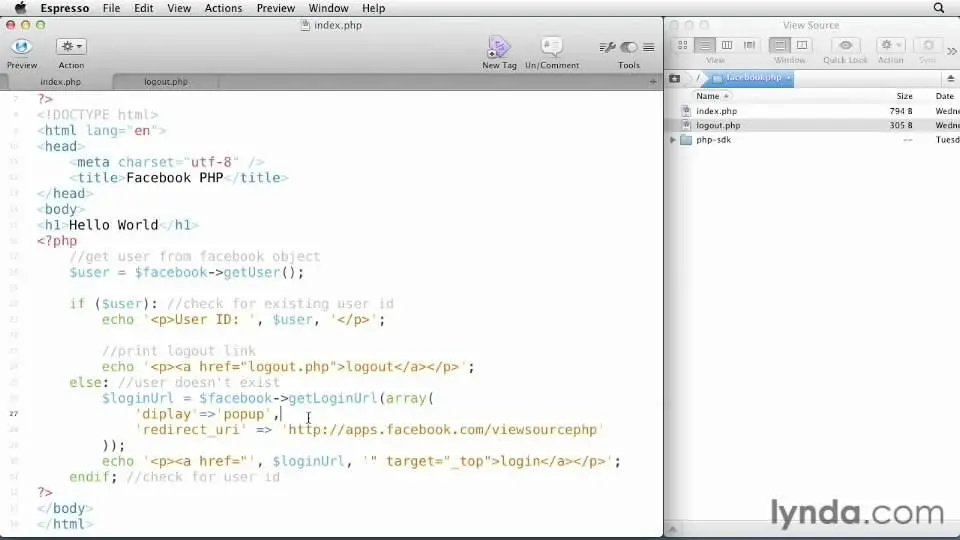Screen dimensions: 960x540
Task: Click the wrench tools icon
Action: (607, 47)
